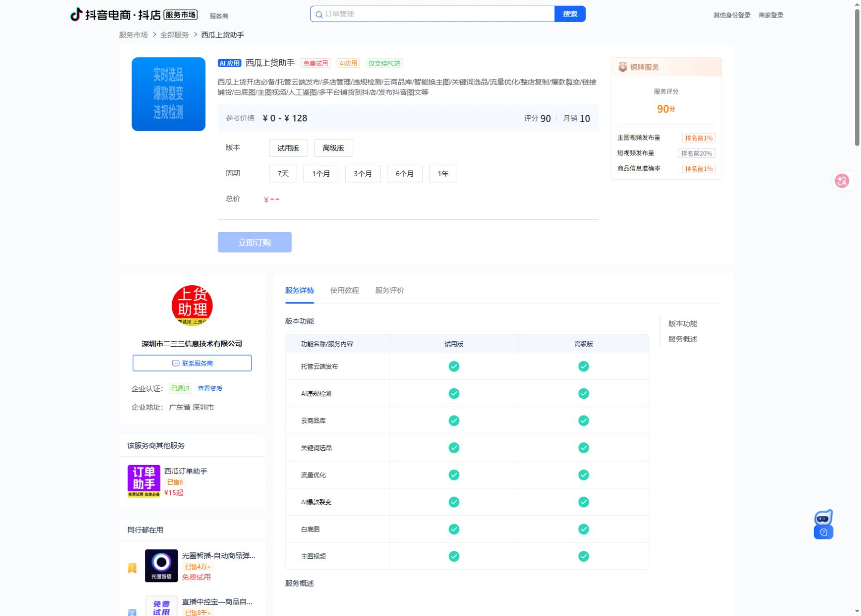Open the 西瓜订单助手 service thumbnail
861x616 pixels.
click(x=144, y=481)
